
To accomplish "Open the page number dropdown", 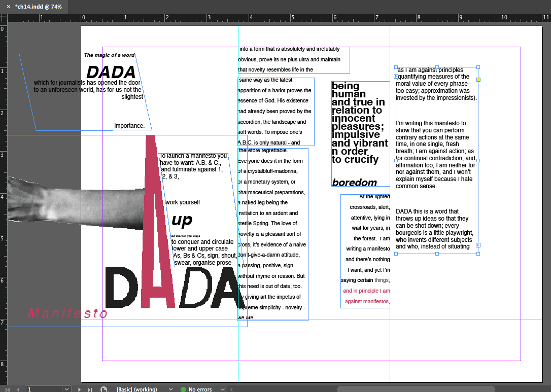I will [x=66, y=389].
